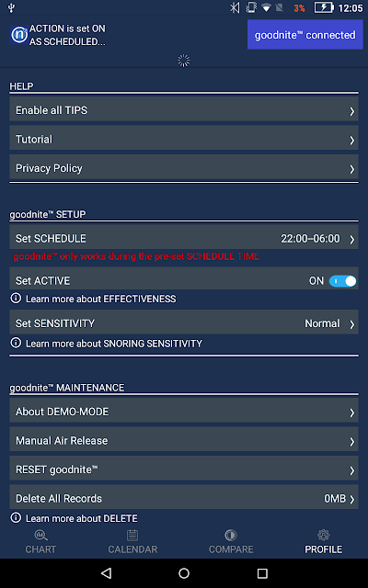Screen dimensions: 368x588
Task: Tap the PROFILE gear icon
Action: click(323, 535)
